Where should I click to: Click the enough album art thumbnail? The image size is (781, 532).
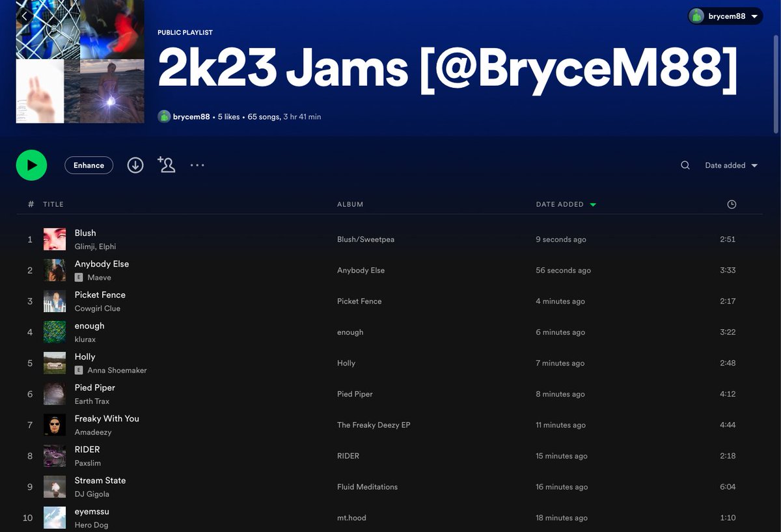coord(55,332)
